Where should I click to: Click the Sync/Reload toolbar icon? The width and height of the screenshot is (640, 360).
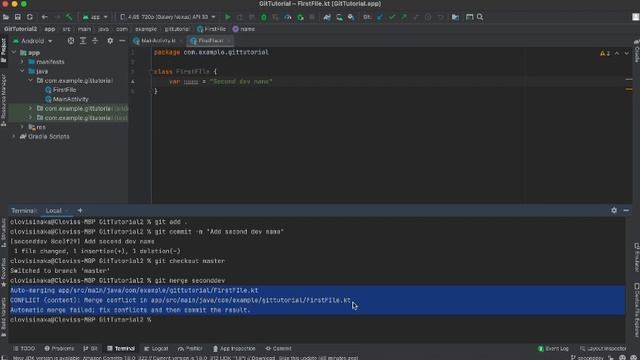30,17
